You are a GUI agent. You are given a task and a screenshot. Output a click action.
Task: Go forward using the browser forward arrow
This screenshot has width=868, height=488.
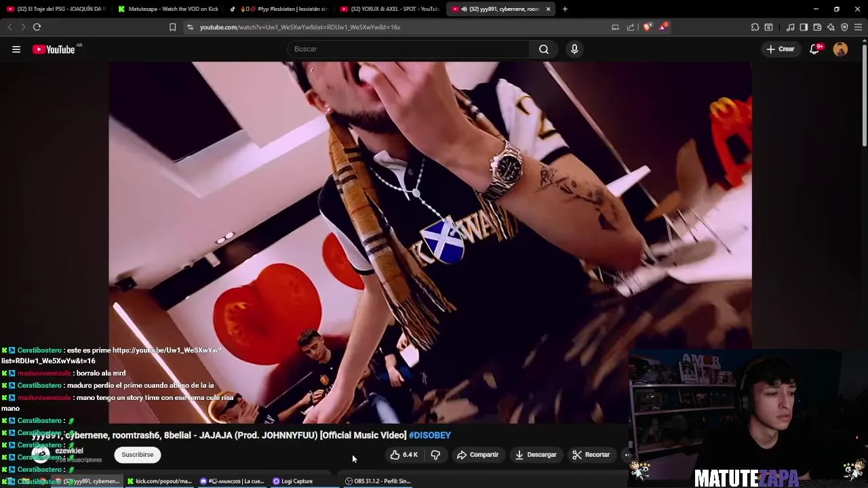[x=22, y=27]
